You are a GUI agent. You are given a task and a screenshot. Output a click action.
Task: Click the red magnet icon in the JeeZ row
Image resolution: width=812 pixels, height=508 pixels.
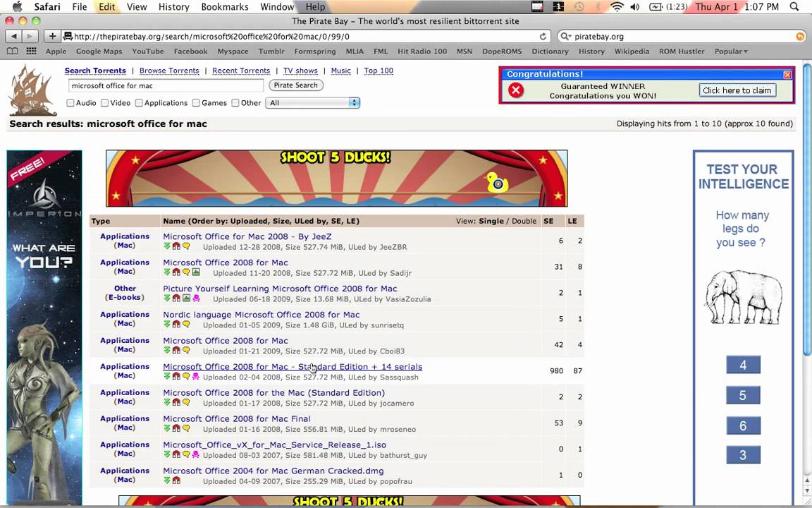[176, 247]
